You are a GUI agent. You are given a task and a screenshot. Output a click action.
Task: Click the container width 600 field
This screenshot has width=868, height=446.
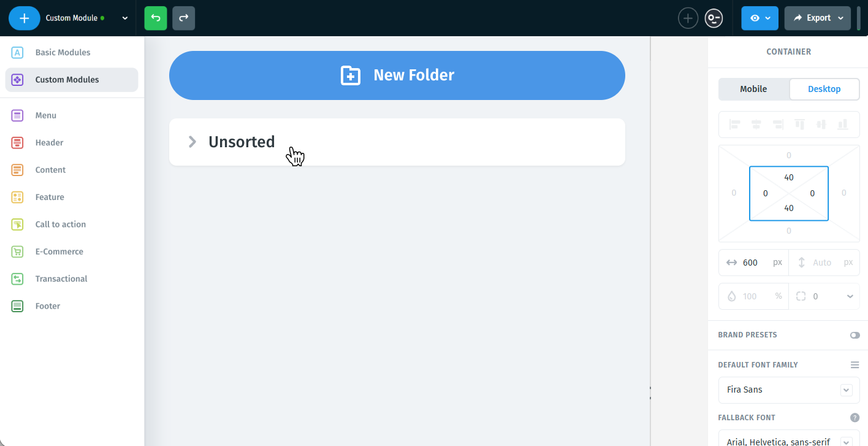(753, 263)
